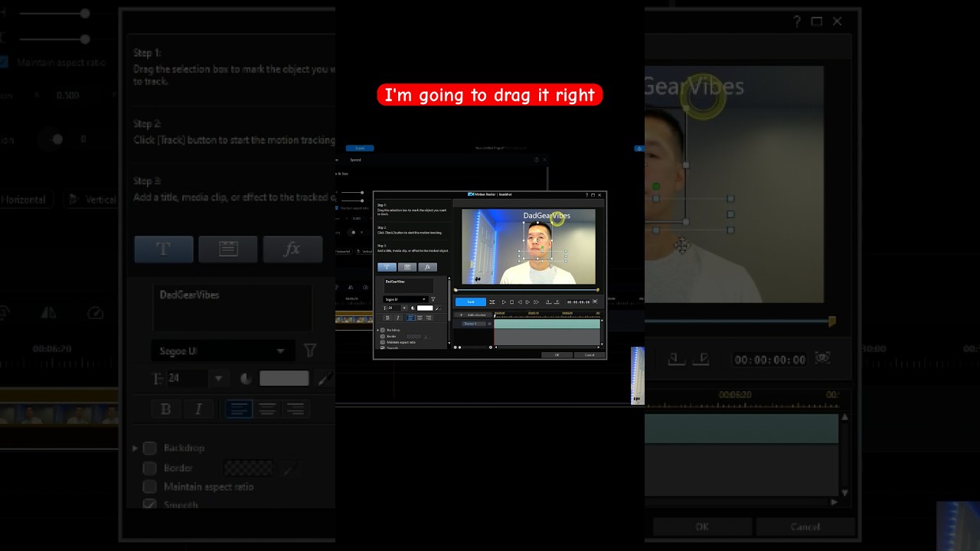This screenshot has width=980, height=551.
Task: Click the help question mark in small dialog
Action: pyautogui.click(x=586, y=195)
